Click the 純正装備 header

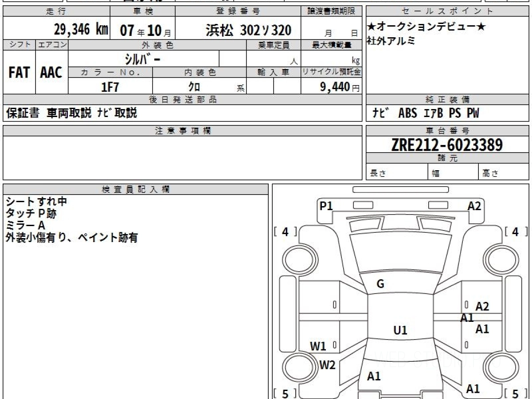click(448, 100)
